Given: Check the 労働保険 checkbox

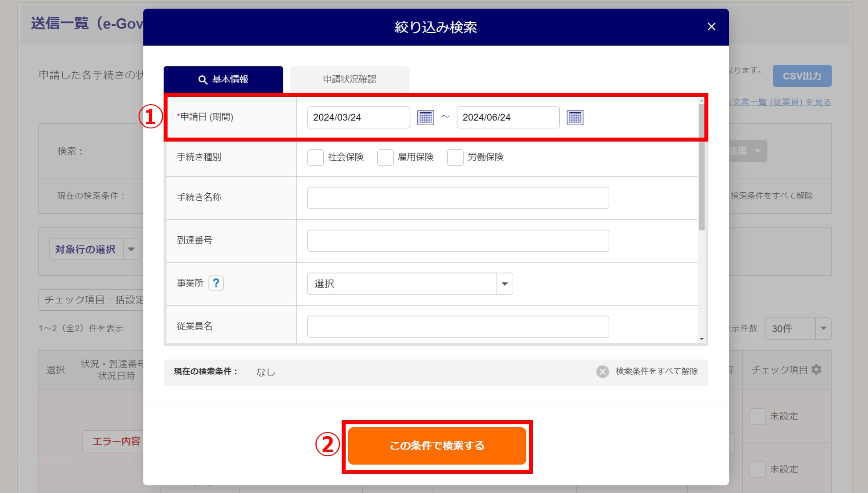Looking at the screenshot, I should [455, 157].
